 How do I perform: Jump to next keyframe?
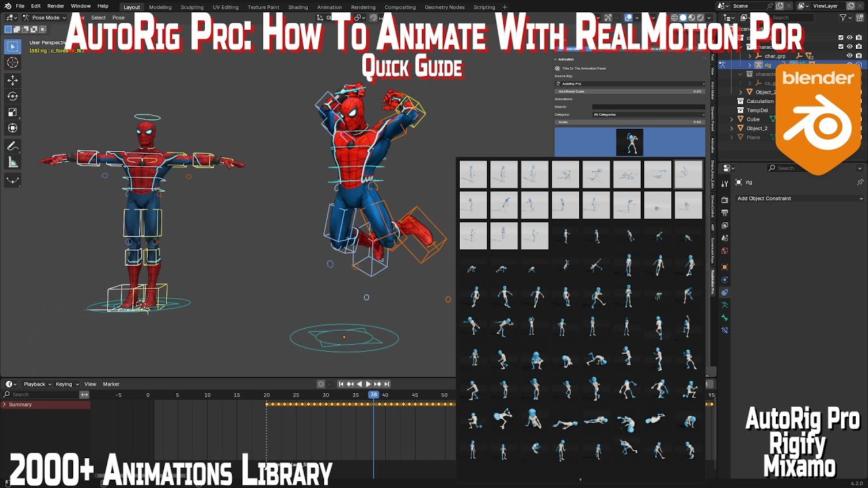(378, 384)
